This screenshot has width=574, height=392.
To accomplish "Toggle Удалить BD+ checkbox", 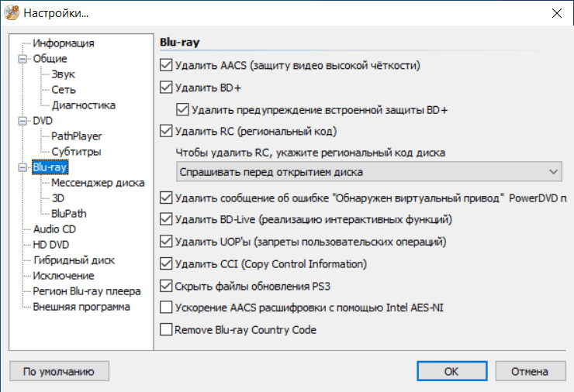I will click(x=165, y=88).
